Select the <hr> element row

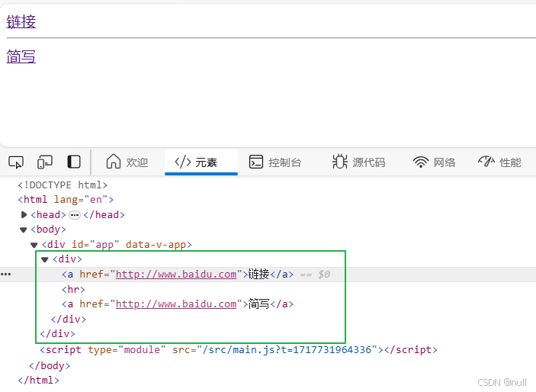tap(73, 289)
